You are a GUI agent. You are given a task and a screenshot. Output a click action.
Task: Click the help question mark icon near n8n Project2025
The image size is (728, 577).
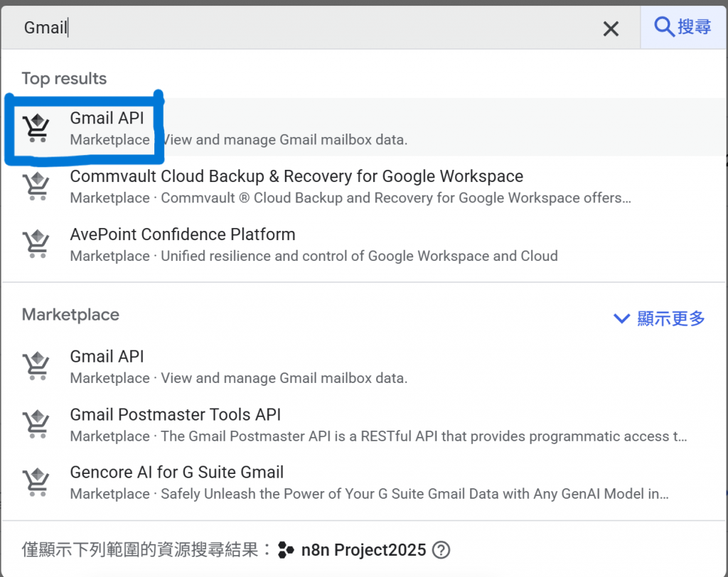441,550
